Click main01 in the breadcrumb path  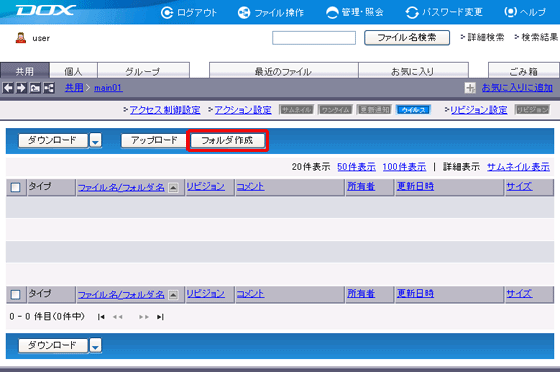(x=108, y=87)
